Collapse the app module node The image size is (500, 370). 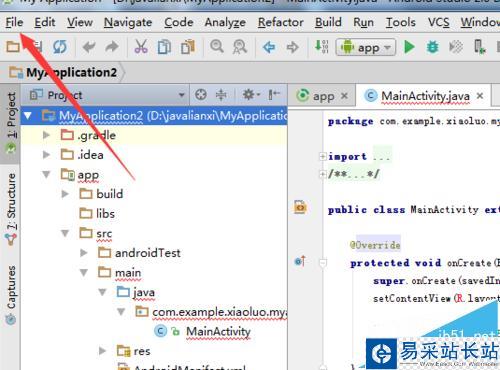(x=46, y=174)
